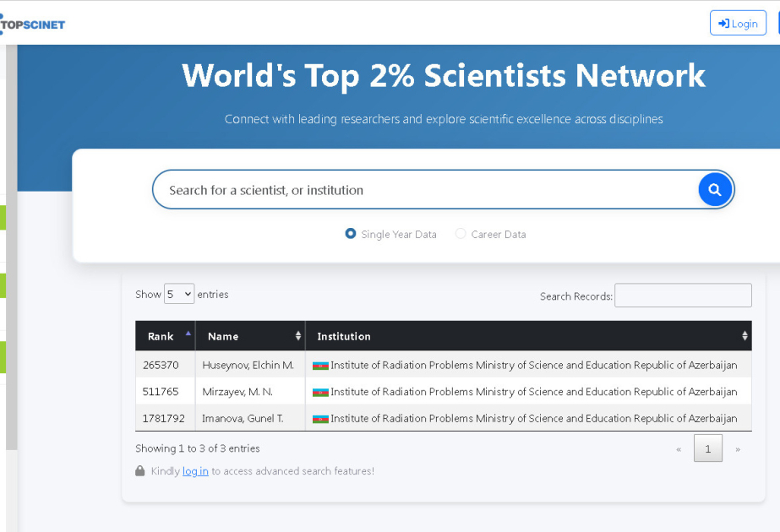Click the Name column sort arrows
780x532 pixels.
[298, 335]
